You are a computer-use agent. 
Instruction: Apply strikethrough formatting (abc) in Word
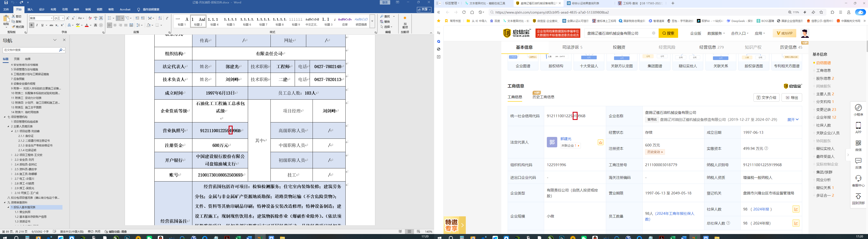[x=51, y=25]
